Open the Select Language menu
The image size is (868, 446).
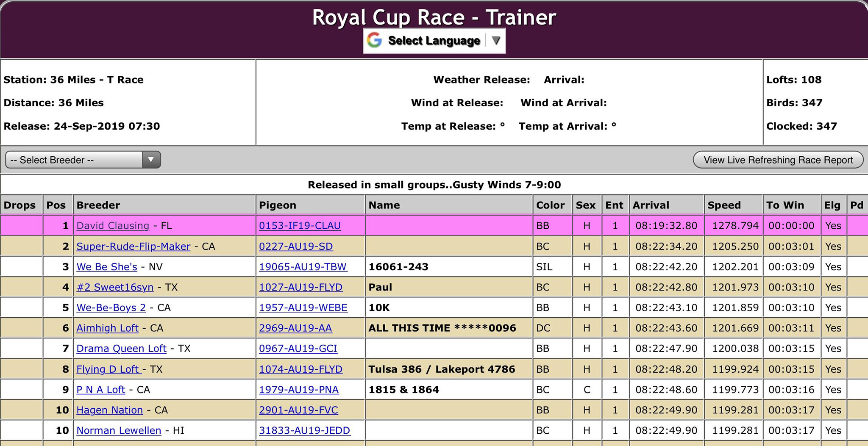(x=434, y=41)
